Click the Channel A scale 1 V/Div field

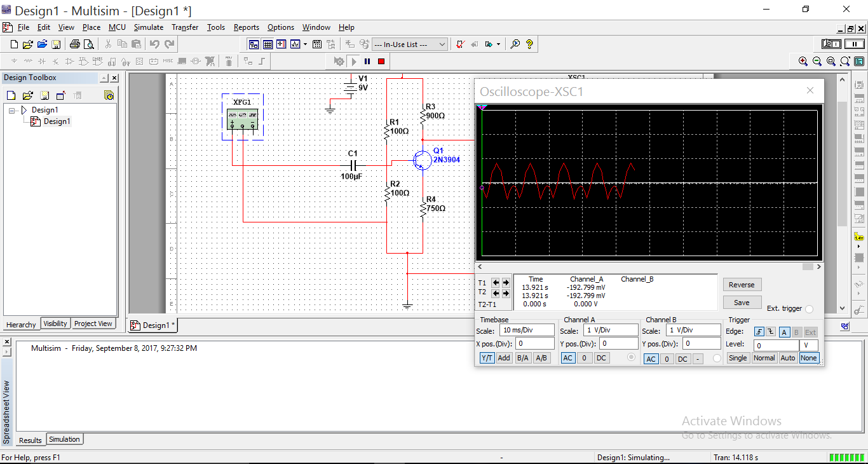click(x=611, y=331)
